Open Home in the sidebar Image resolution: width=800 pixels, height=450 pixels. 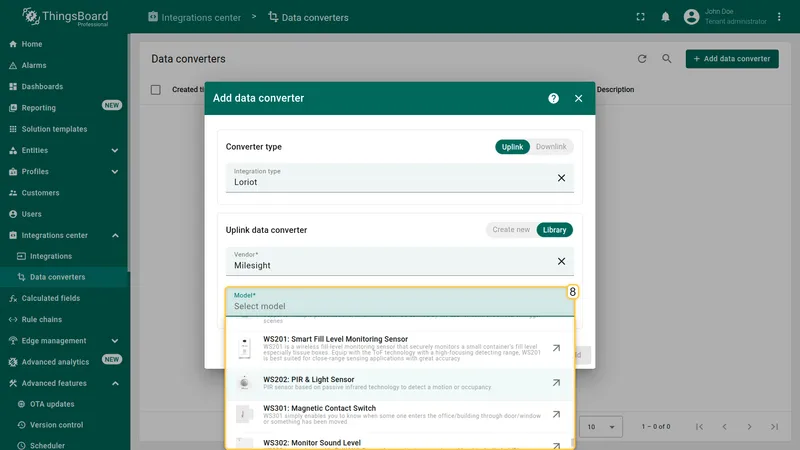point(64,44)
